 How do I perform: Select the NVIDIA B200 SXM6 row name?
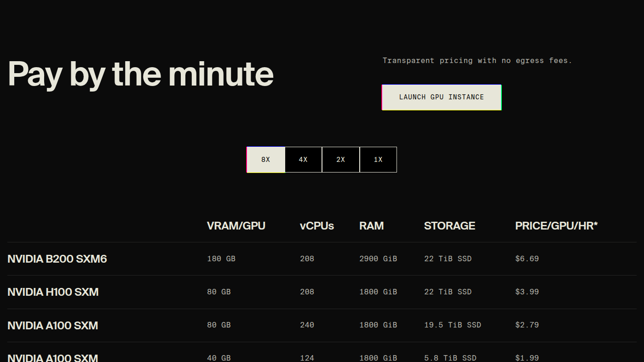tap(57, 259)
